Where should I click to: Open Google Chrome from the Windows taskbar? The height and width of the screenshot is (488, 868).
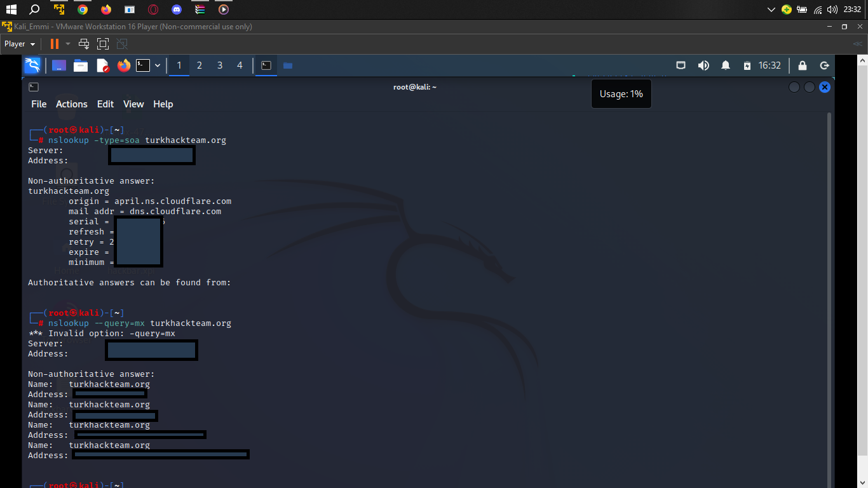pyautogui.click(x=83, y=10)
